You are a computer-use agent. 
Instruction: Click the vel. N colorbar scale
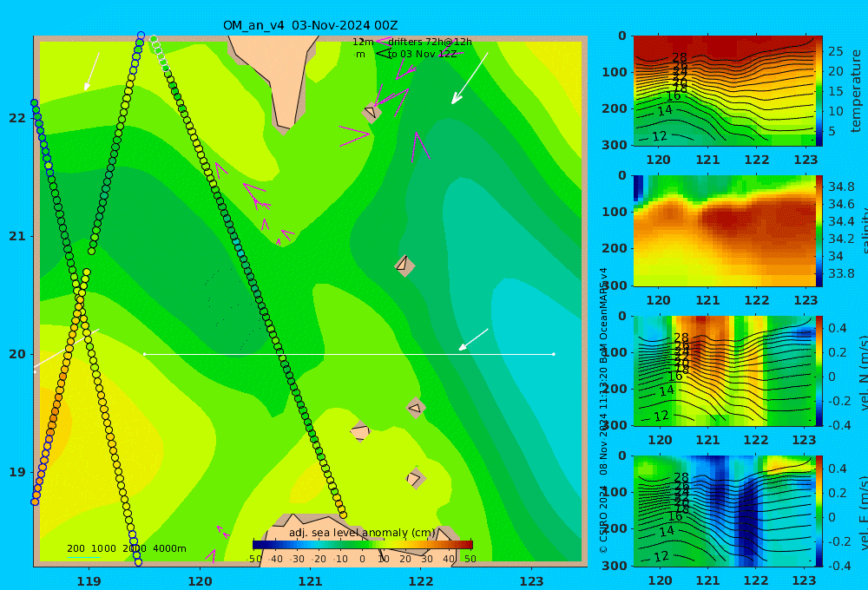pyautogui.click(x=819, y=370)
